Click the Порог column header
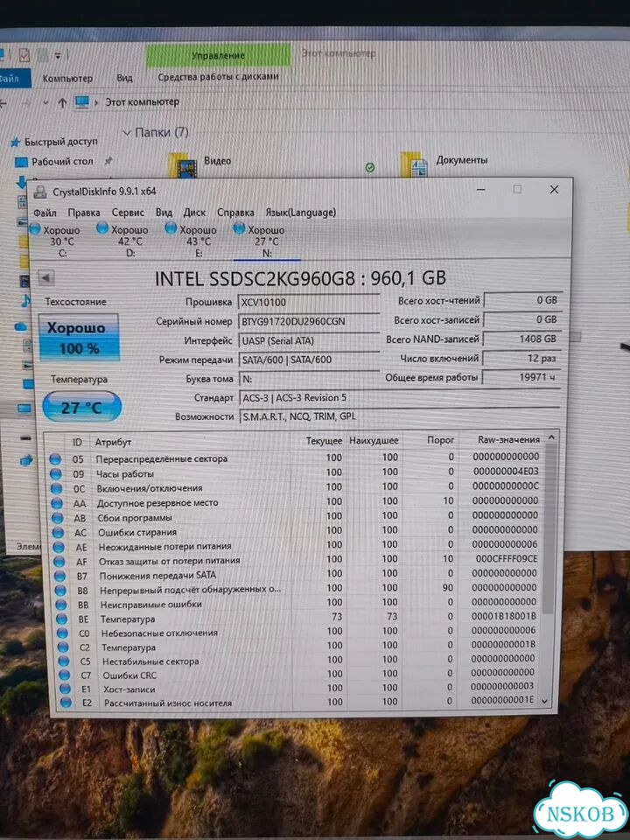 tap(440, 440)
